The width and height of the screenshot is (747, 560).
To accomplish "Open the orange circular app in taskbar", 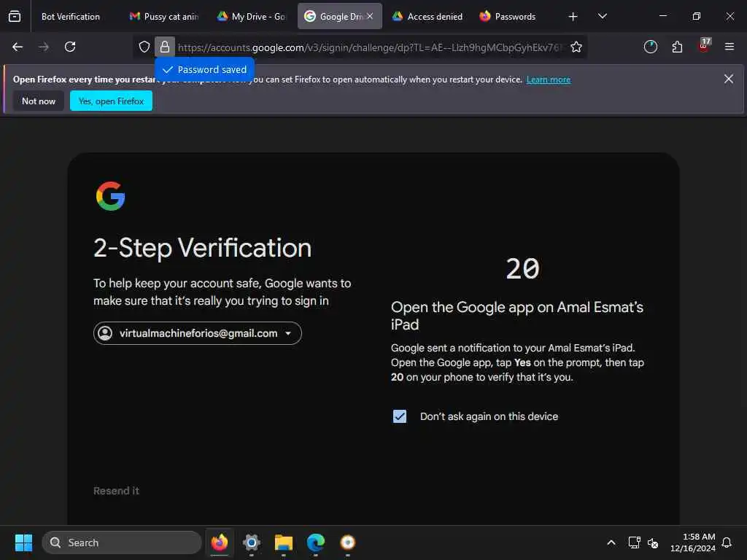I will 348,542.
